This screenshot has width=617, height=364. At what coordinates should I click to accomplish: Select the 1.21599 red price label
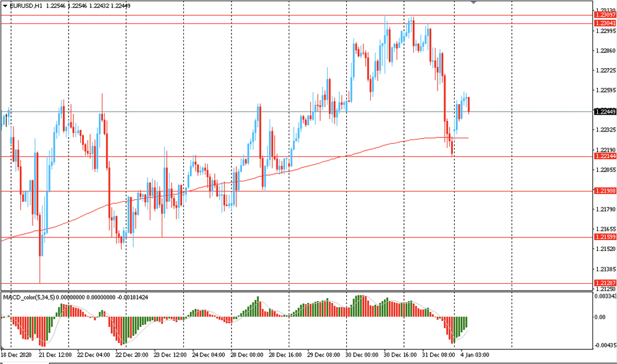pyautogui.click(x=605, y=237)
